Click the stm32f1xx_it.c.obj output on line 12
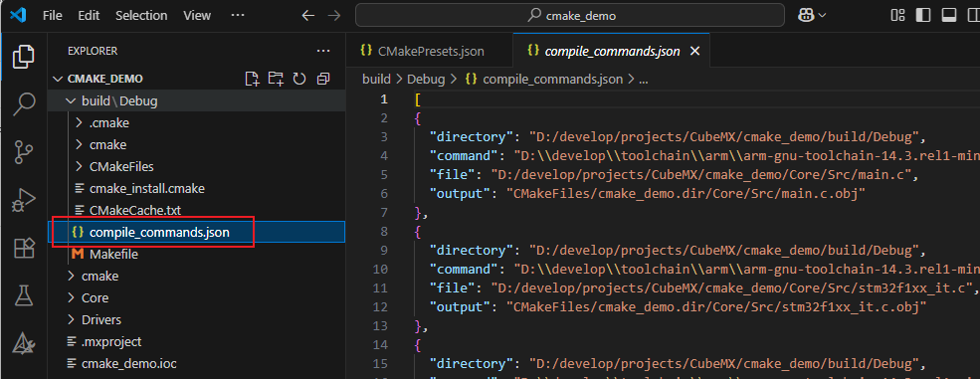This screenshot has height=379, width=980. click(x=716, y=307)
